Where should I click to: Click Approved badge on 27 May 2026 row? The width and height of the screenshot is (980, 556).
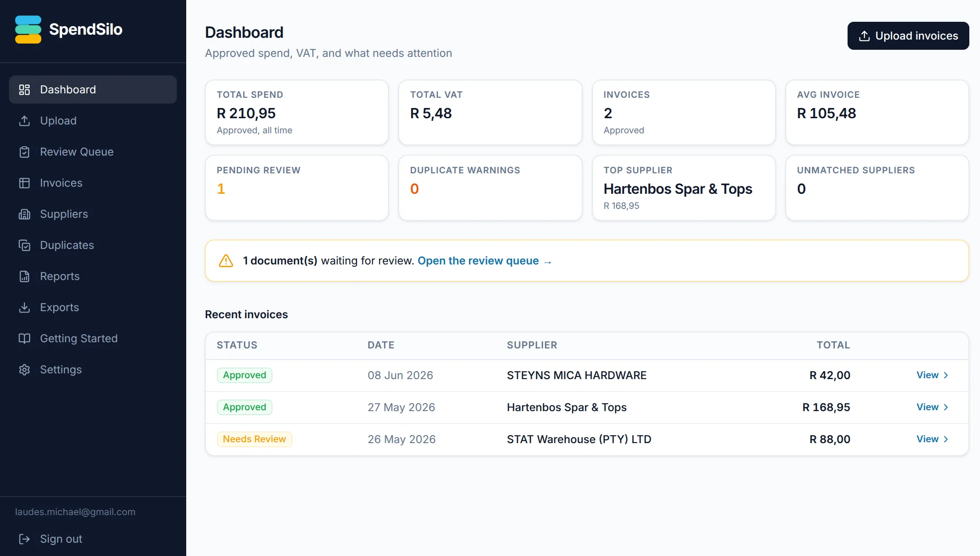click(244, 407)
